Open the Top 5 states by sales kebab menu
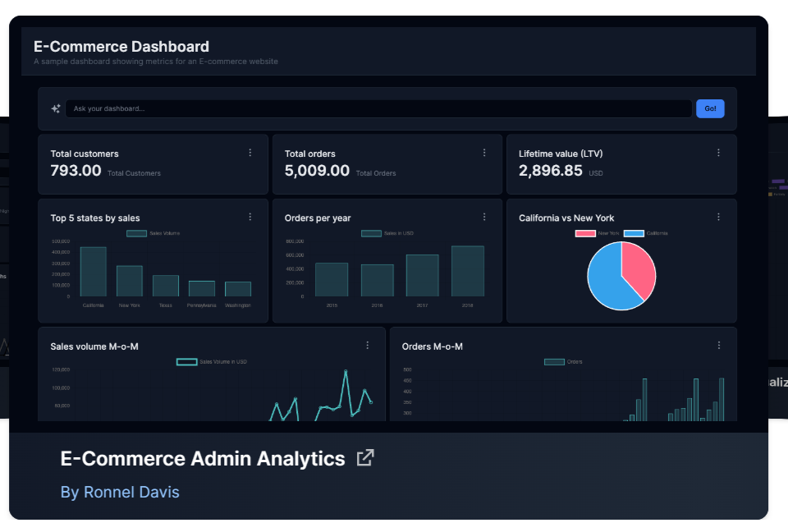The image size is (788, 532). point(250,217)
